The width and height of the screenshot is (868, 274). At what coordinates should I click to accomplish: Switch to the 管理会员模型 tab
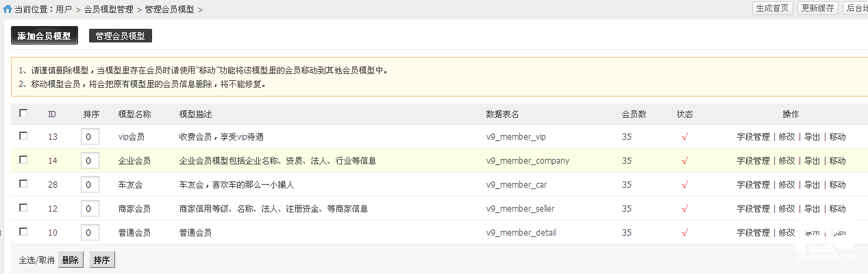click(120, 36)
